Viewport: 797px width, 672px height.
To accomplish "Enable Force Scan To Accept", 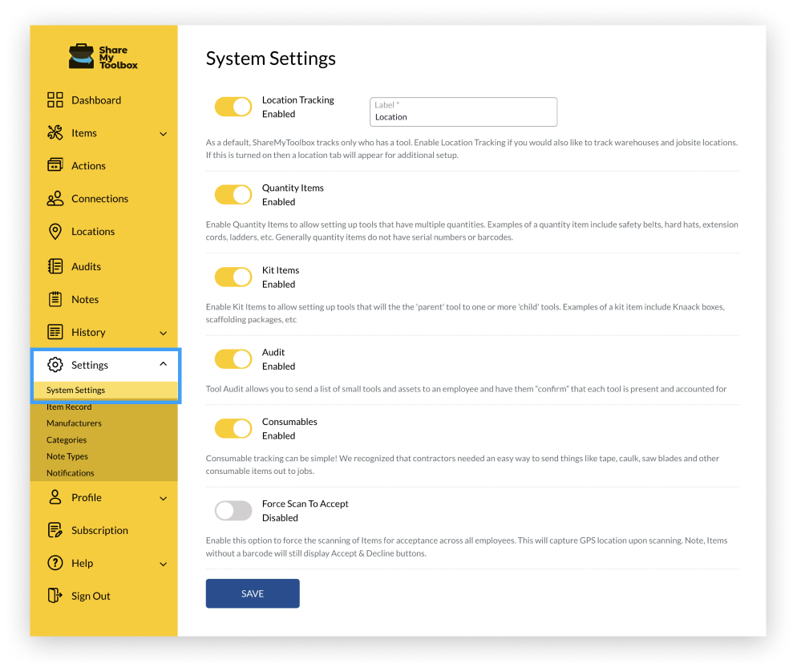I will [233, 510].
